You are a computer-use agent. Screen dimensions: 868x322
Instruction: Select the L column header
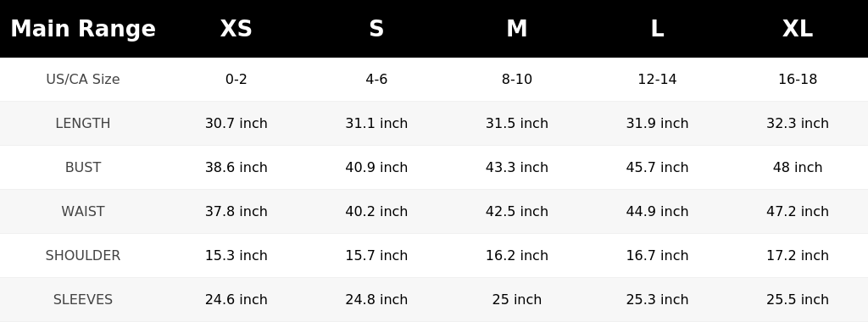click(657, 29)
